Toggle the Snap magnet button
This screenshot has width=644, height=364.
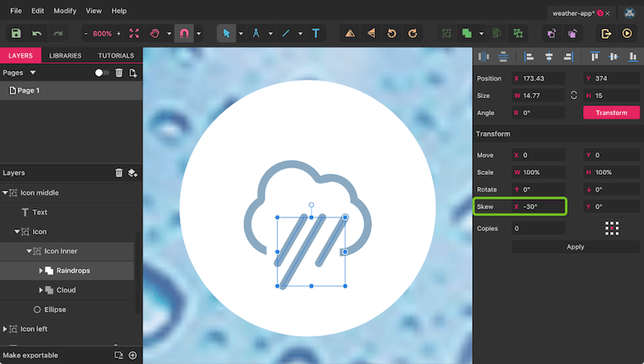tap(184, 33)
